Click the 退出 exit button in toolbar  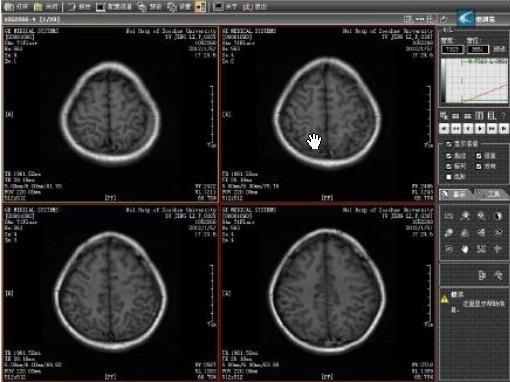pyautogui.click(x=255, y=7)
